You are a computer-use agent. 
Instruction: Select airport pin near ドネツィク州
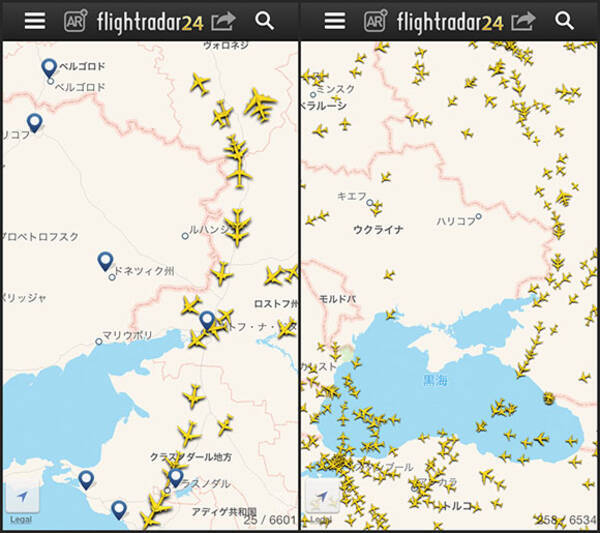[x=105, y=262]
